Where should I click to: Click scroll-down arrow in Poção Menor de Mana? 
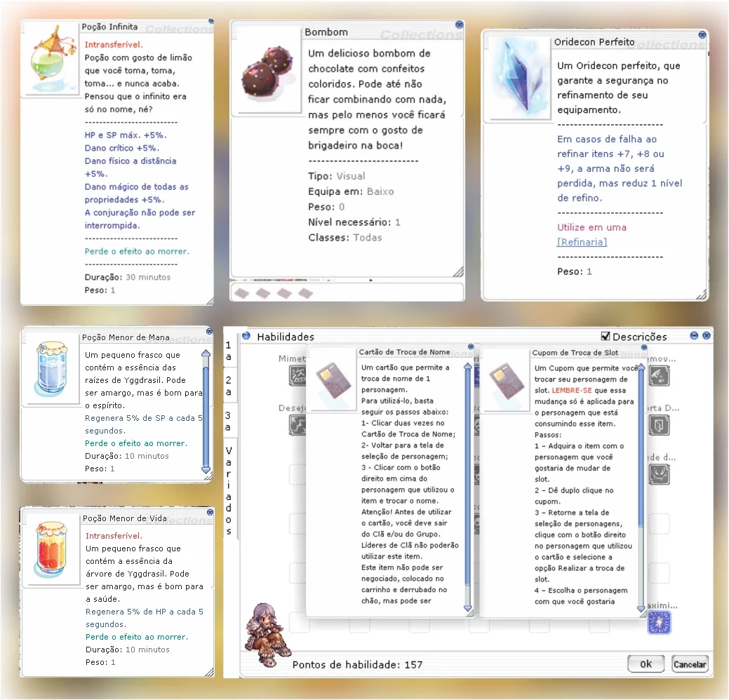(x=206, y=470)
